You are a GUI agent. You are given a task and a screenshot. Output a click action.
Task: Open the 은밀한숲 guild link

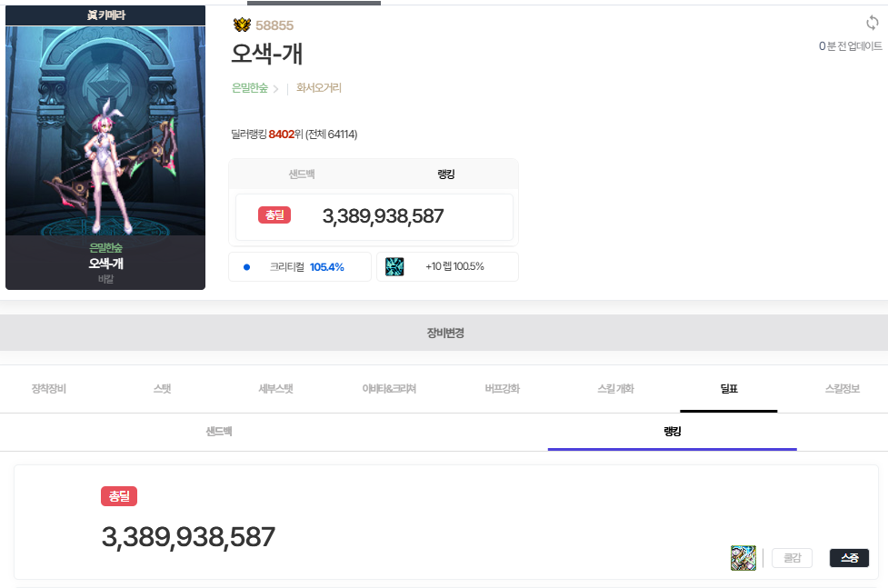click(x=250, y=88)
